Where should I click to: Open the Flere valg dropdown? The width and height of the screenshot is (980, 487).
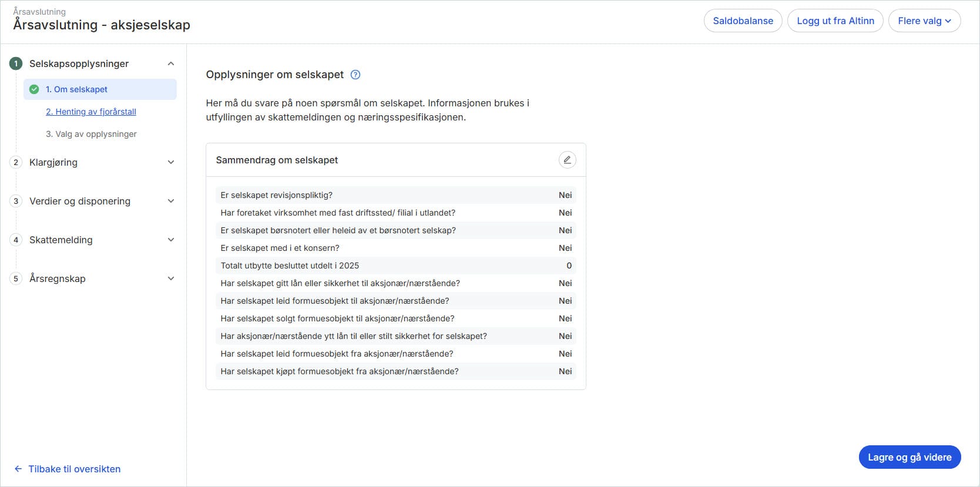(924, 21)
